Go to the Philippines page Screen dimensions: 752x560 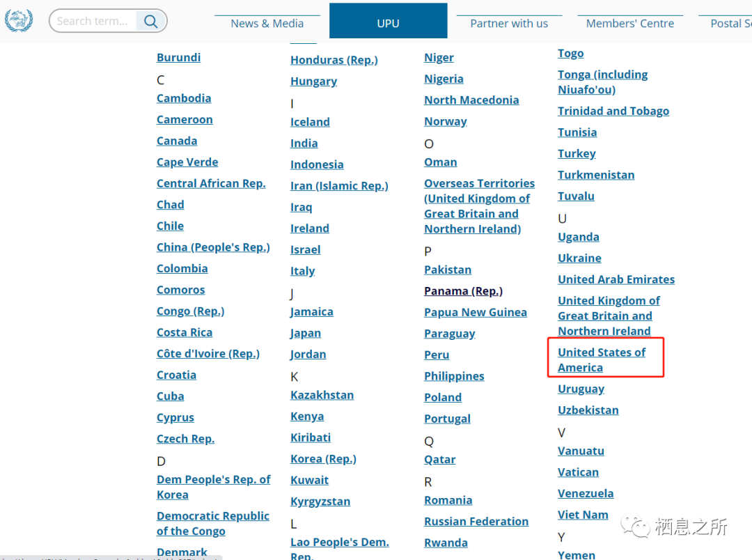pyautogui.click(x=454, y=376)
